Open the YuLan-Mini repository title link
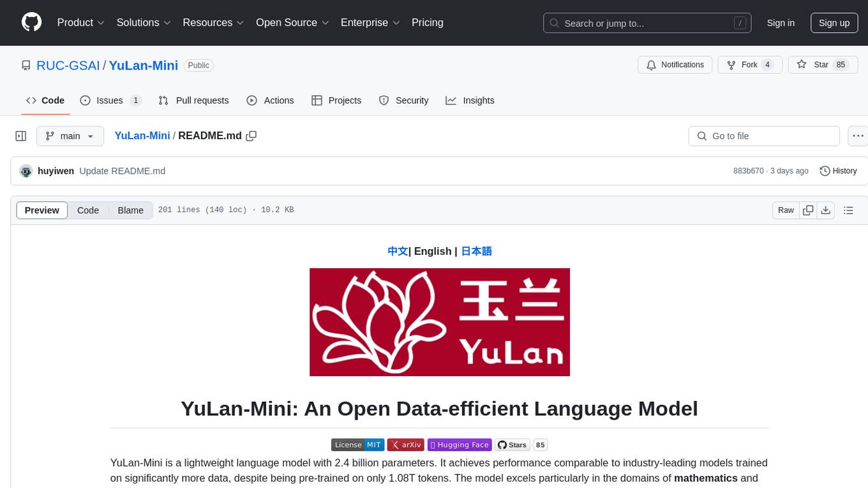 144,65
